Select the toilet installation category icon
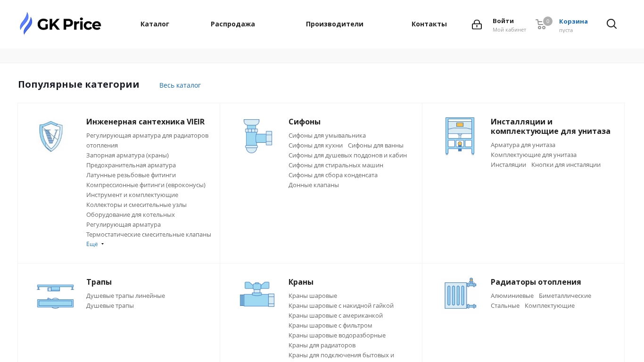The width and height of the screenshot is (644, 362). [x=460, y=136]
